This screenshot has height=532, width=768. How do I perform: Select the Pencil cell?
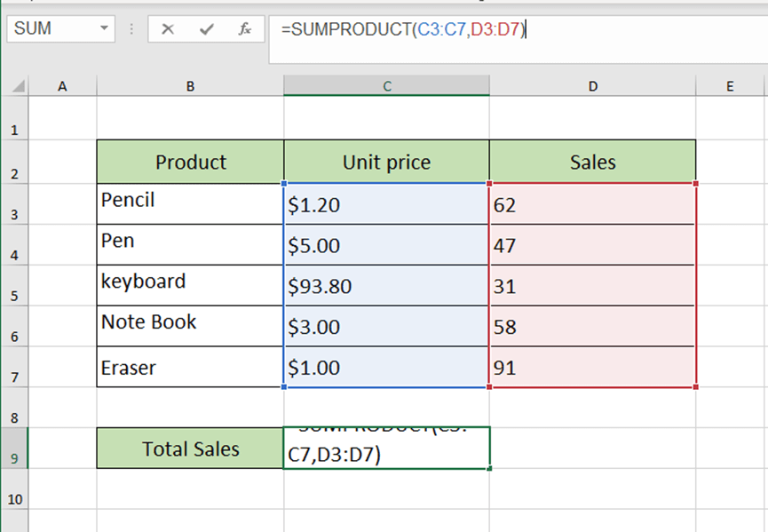tap(190, 204)
